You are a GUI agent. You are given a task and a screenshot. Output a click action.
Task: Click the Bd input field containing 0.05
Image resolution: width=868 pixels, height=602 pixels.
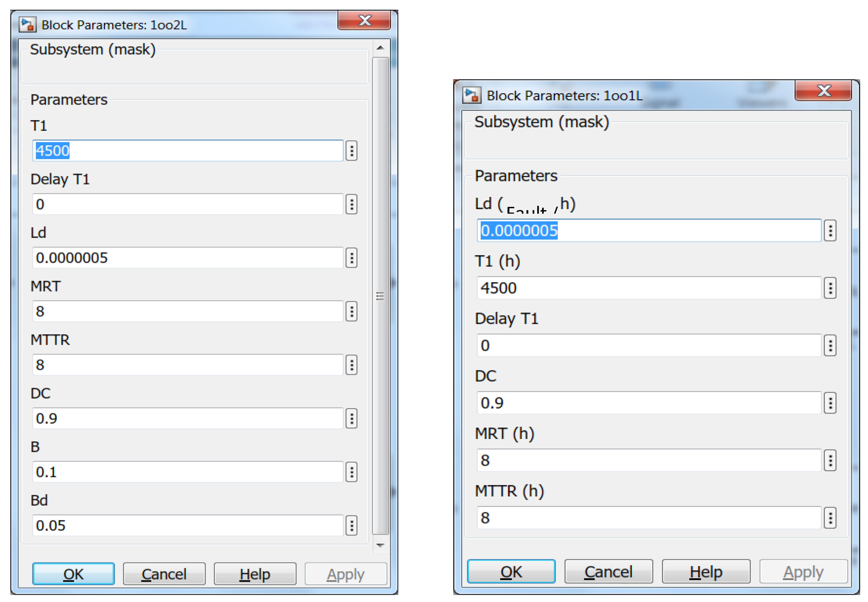[188, 525]
